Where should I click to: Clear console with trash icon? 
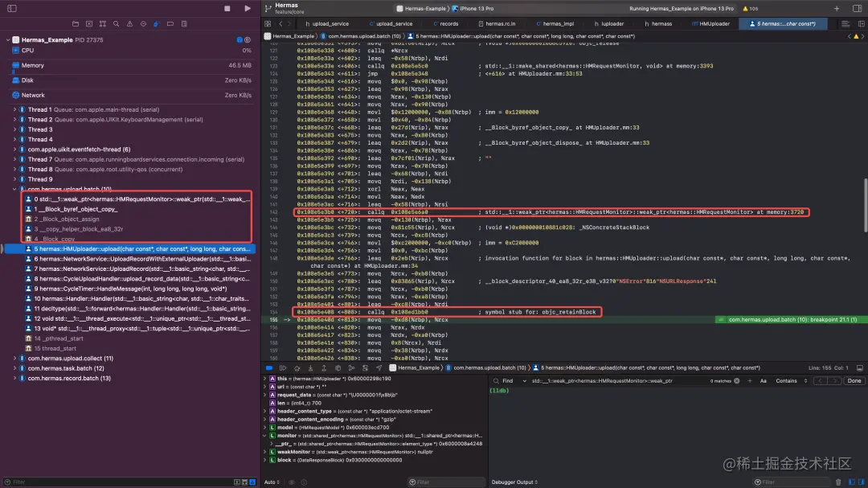coord(838,482)
